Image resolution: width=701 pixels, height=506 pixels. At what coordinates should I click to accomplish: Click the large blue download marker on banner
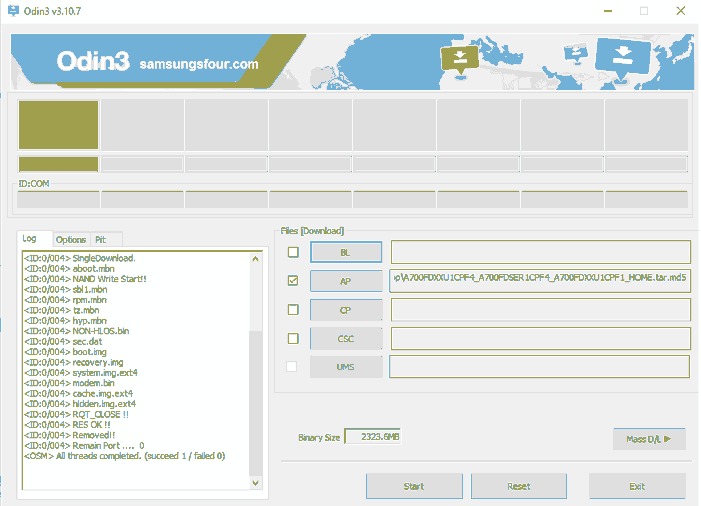pyautogui.click(x=622, y=57)
